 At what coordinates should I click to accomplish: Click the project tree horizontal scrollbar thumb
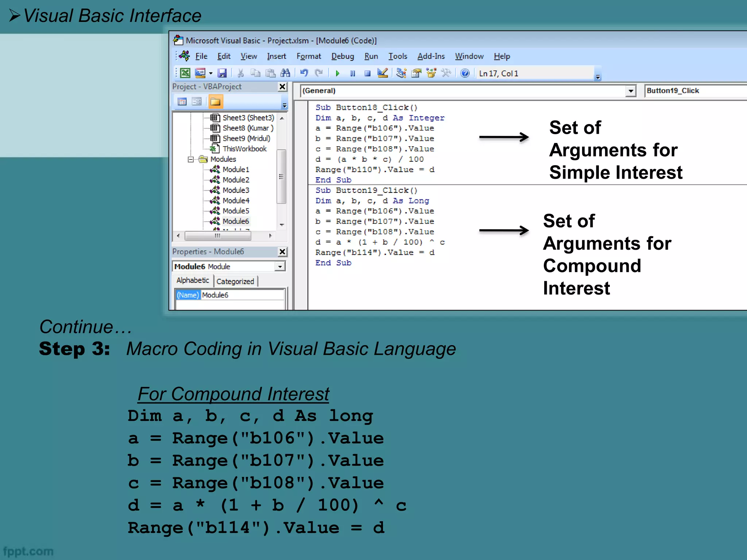pos(217,236)
